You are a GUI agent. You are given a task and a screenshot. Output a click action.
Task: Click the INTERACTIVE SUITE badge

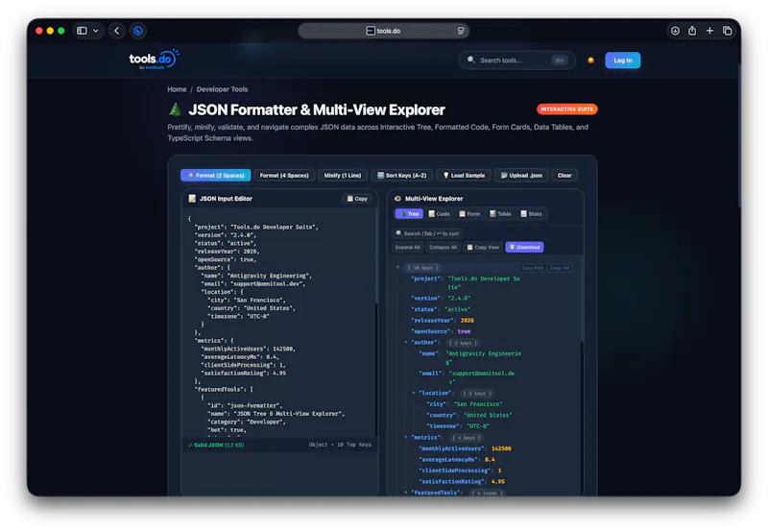566,109
